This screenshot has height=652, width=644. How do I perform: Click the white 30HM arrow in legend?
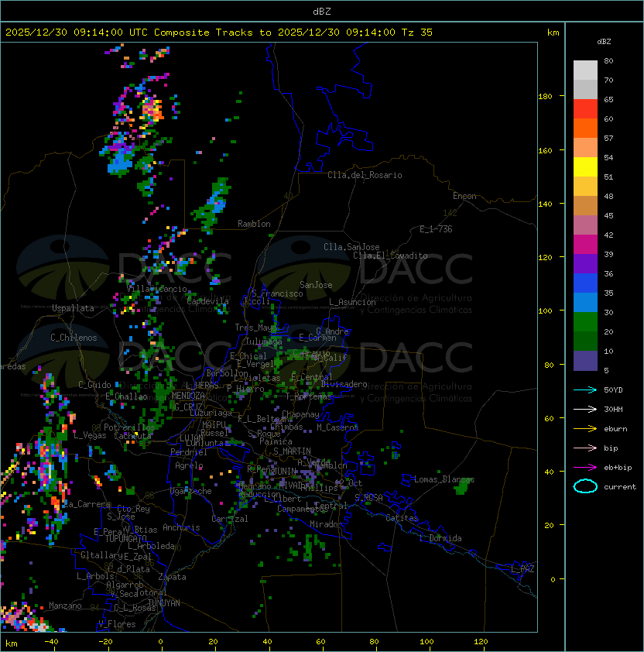[x=585, y=410]
